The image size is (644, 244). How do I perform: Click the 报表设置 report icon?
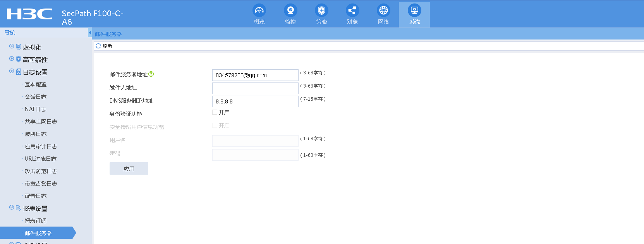click(18, 208)
